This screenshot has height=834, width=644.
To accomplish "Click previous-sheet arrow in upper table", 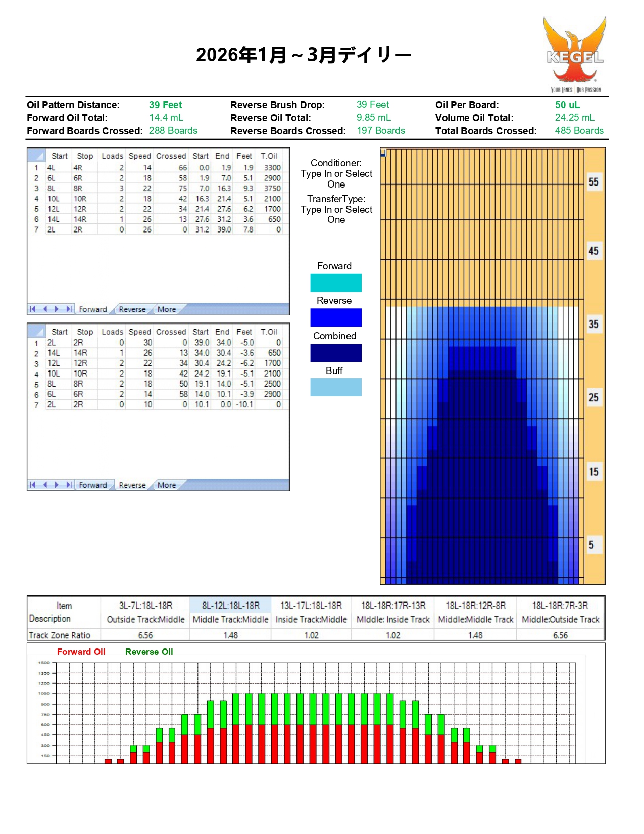I will click(45, 309).
